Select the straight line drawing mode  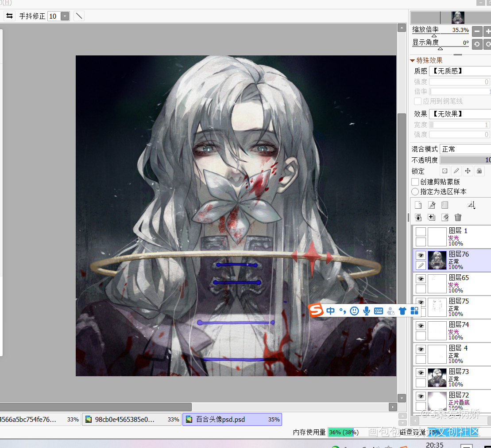point(79,16)
